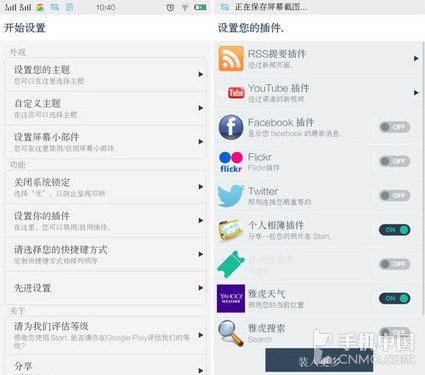This screenshot has height=375, width=425.
Task: Tap the Twitter plugin name text
Action: point(263,191)
